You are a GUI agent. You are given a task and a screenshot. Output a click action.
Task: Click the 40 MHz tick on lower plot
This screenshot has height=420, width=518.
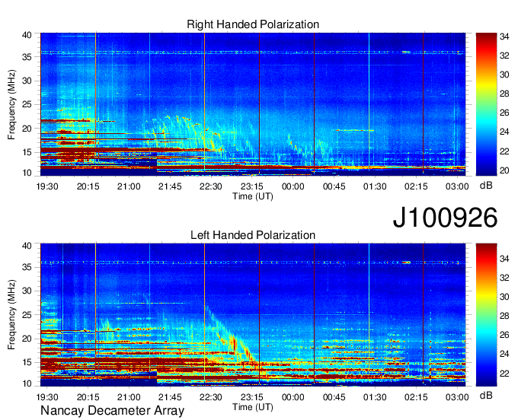click(27, 246)
